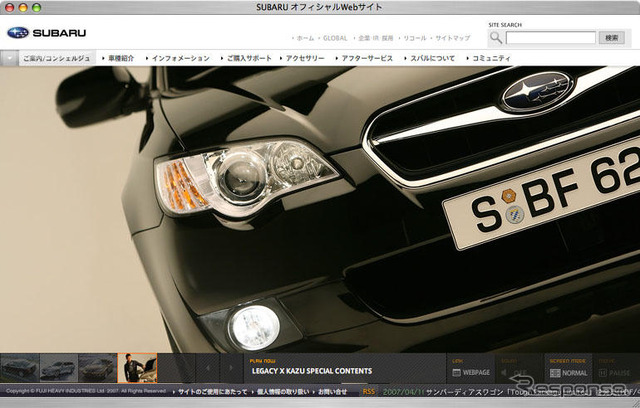Select the first car thumbnail in the filmstrip
The image size is (640, 408).
pos(19,368)
